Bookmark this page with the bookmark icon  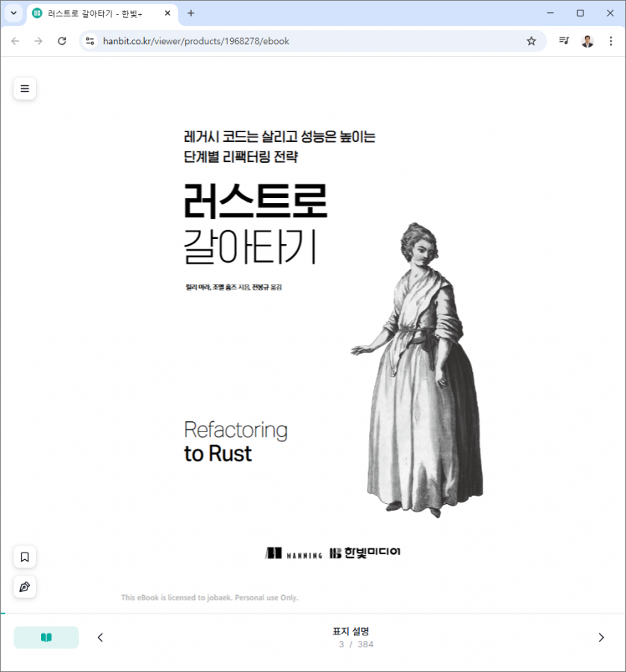click(x=25, y=557)
